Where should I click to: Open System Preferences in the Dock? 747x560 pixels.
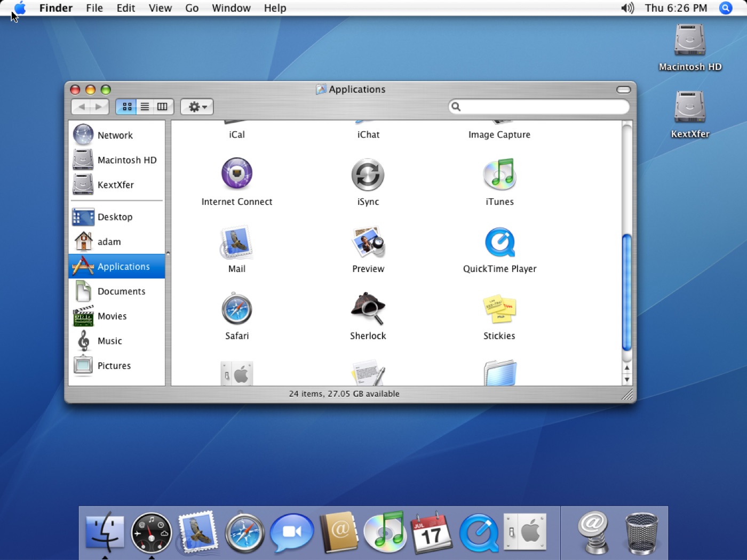[x=525, y=532]
